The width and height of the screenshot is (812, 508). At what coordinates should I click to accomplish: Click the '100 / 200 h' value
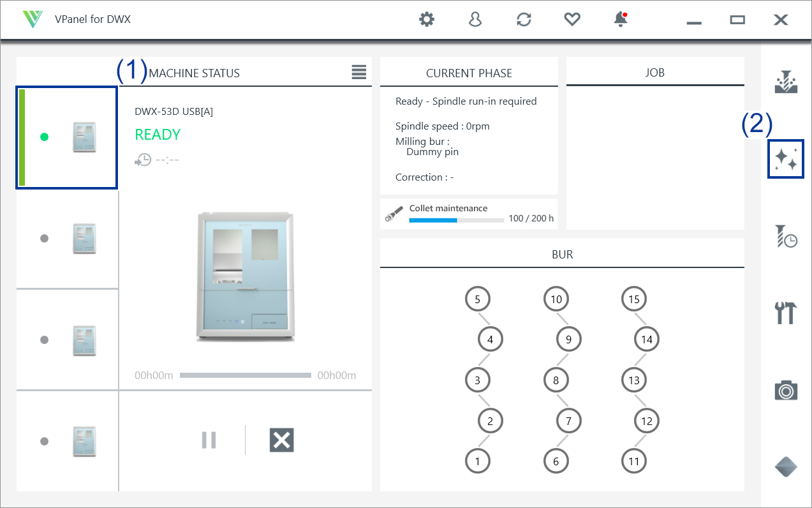tap(531, 218)
